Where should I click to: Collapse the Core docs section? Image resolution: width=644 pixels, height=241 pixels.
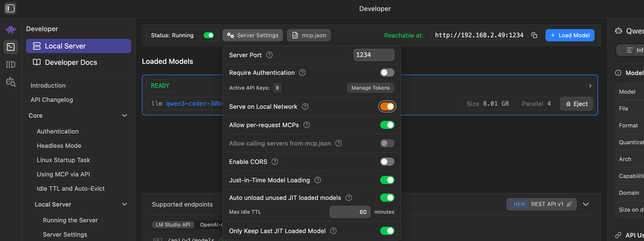124,116
